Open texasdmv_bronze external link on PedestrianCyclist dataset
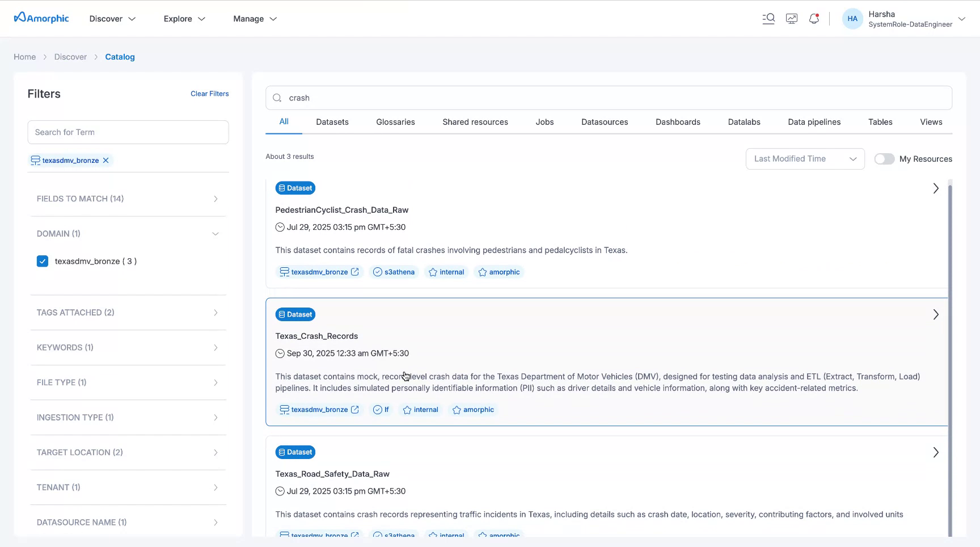The height and width of the screenshot is (547, 980). [355, 272]
